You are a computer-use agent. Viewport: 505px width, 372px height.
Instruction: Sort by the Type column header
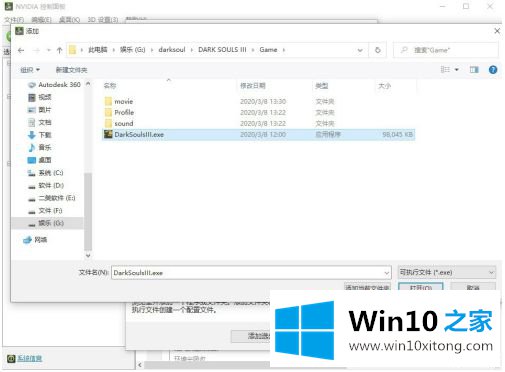coord(322,86)
